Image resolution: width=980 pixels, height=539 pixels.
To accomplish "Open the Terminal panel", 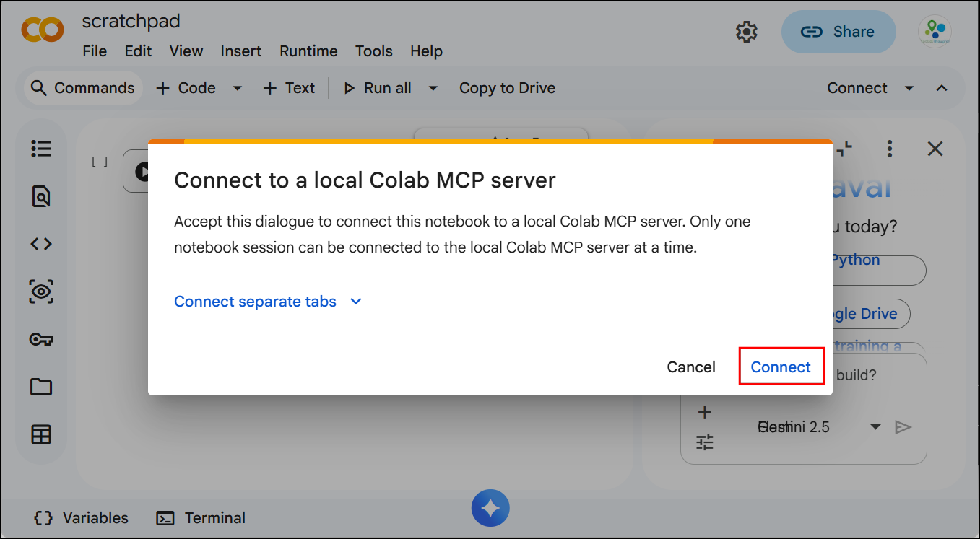I will 201,518.
